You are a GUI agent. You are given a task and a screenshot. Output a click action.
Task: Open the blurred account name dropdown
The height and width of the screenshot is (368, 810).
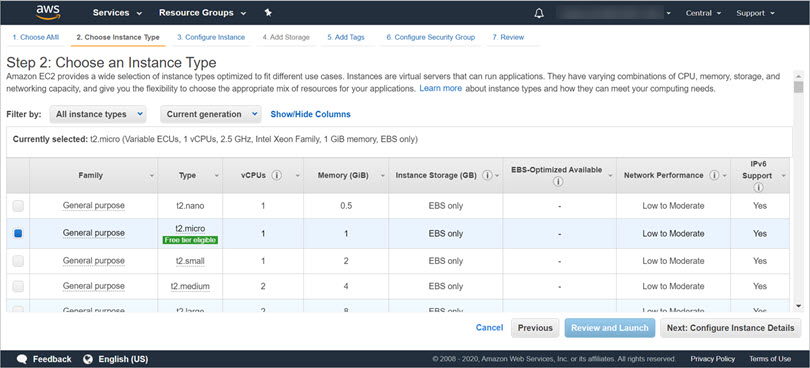[x=614, y=13]
